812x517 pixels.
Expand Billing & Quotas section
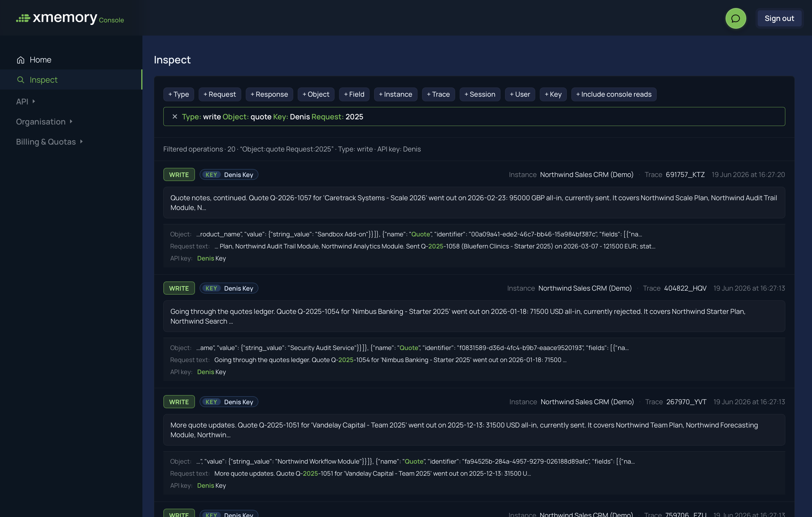click(x=49, y=141)
